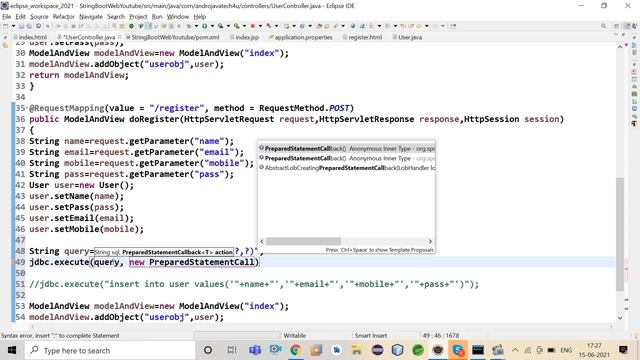Click the autocomplete popup horizontal scrollbar thumb
This screenshot has height=360, width=640.
pos(303,241)
